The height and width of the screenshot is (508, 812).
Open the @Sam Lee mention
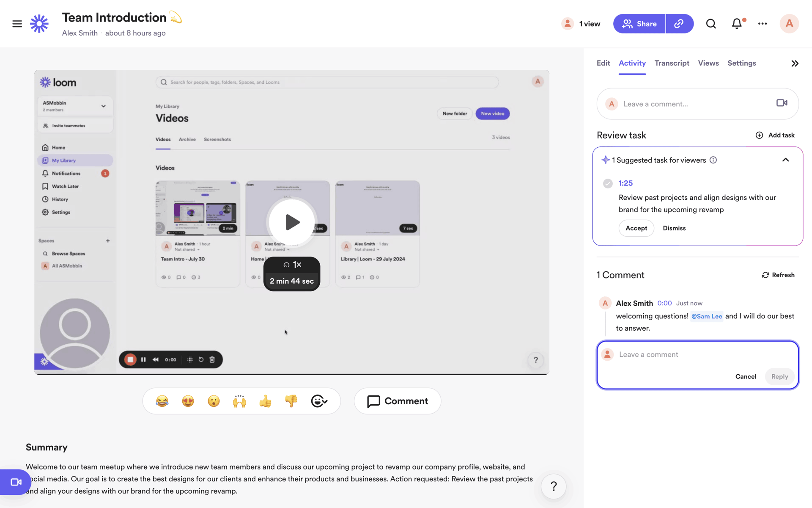tap(707, 316)
